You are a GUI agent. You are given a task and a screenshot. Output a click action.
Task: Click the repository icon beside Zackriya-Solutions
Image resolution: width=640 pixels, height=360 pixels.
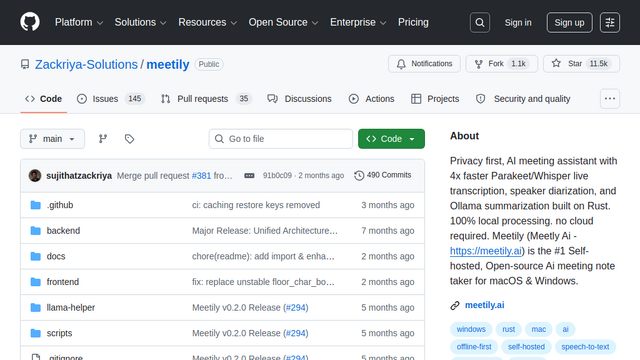(25, 64)
